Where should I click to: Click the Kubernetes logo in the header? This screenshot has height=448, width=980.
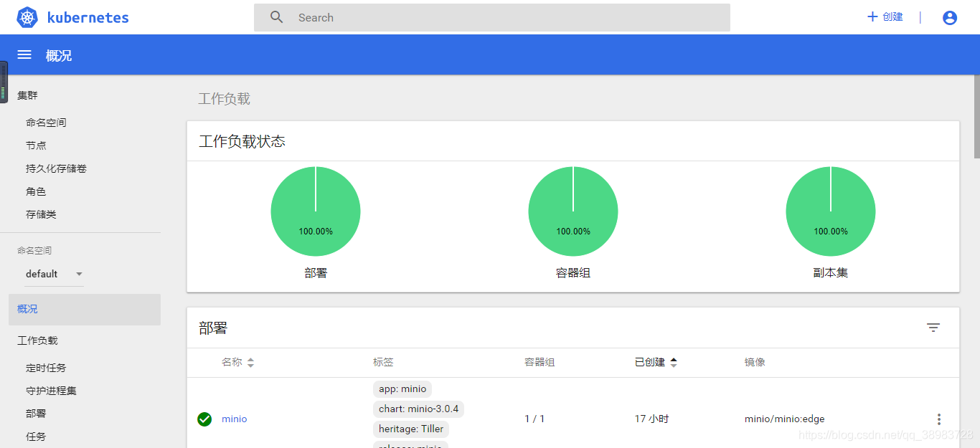click(27, 17)
